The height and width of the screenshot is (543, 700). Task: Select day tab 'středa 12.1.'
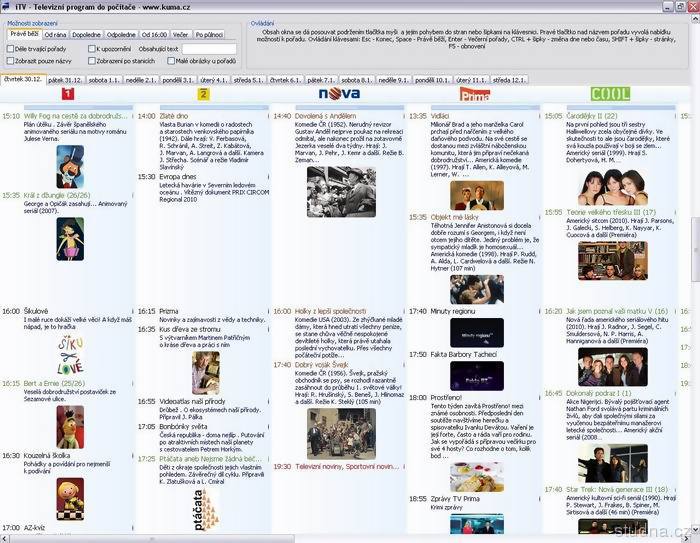(x=509, y=80)
